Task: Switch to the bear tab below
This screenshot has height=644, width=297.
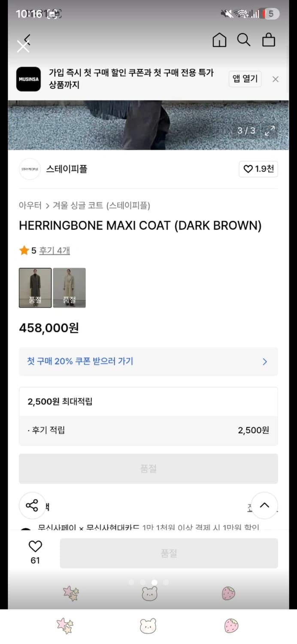Action: (x=148, y=626)
